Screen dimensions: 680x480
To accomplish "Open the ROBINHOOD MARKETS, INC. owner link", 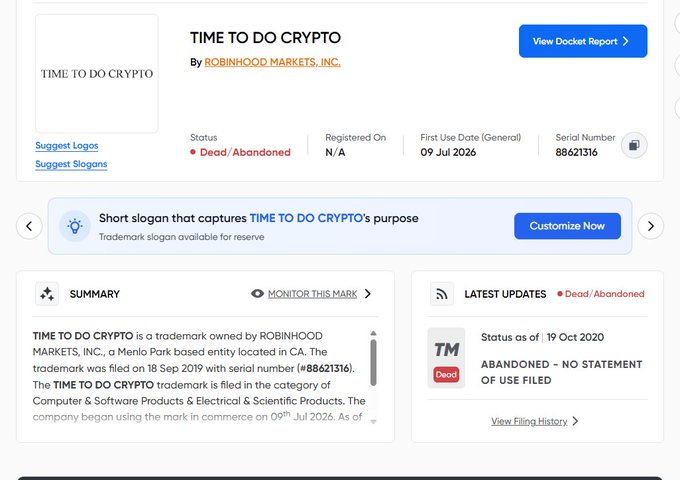I will (272, 62).
